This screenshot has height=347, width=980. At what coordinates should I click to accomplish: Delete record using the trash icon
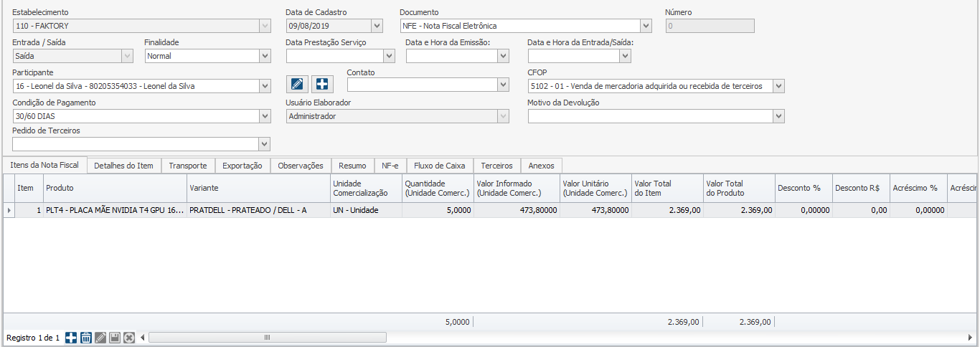[85, 338]
